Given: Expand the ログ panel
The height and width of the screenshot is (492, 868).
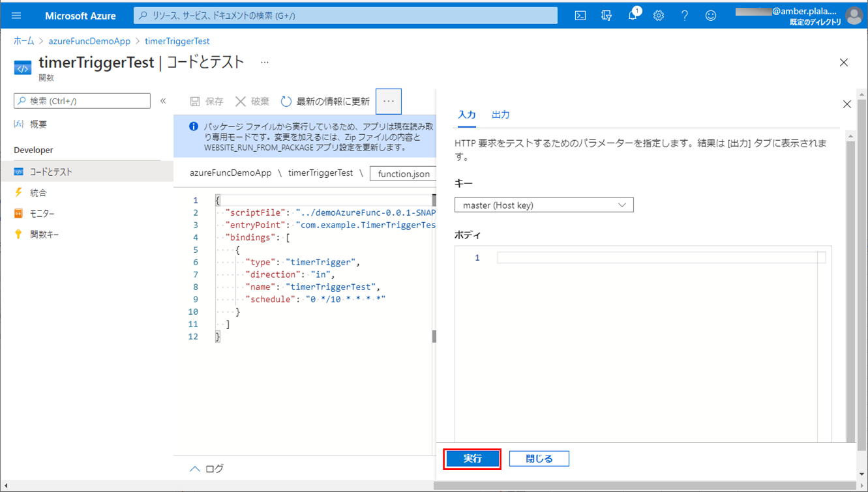Looking at the screenshot, I should tap(207, 469).
